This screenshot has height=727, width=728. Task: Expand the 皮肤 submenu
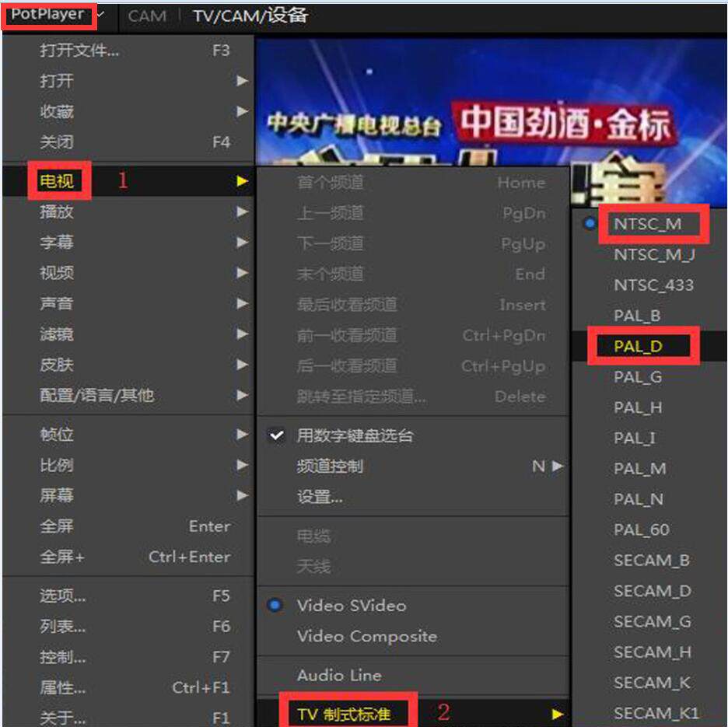coord(128,365)
